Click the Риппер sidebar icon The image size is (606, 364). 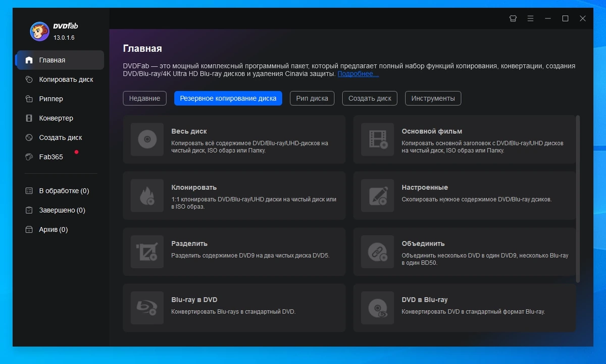[29, 99]
